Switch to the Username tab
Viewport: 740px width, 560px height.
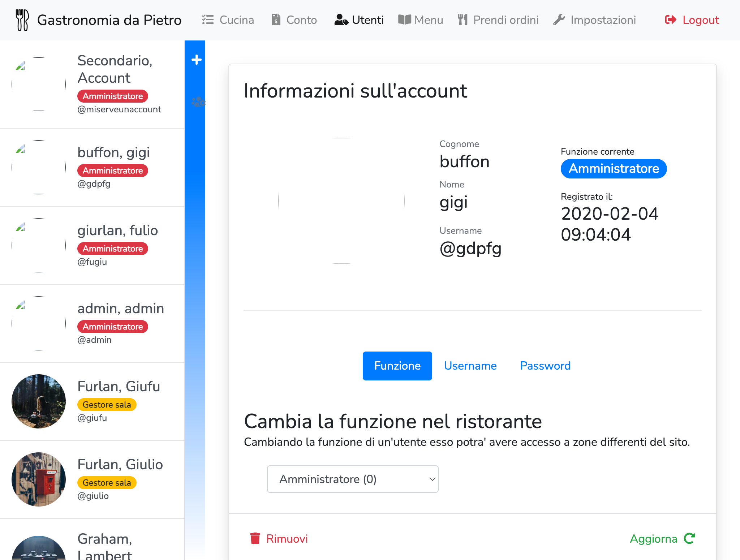[x=470, y=366]
